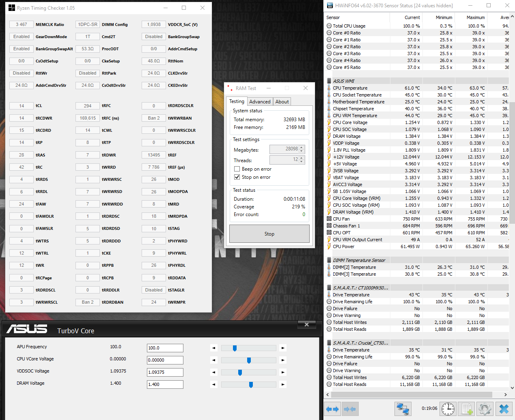515x420 pixels.
Task: Uncheck the Stop on error checkbox
Action: point(237,177)
